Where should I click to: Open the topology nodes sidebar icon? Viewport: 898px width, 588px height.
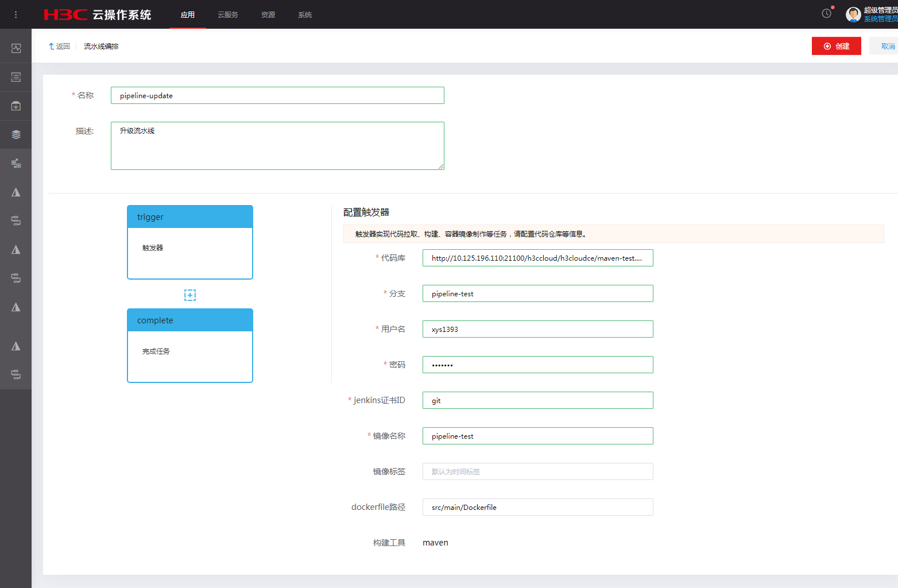16,164
